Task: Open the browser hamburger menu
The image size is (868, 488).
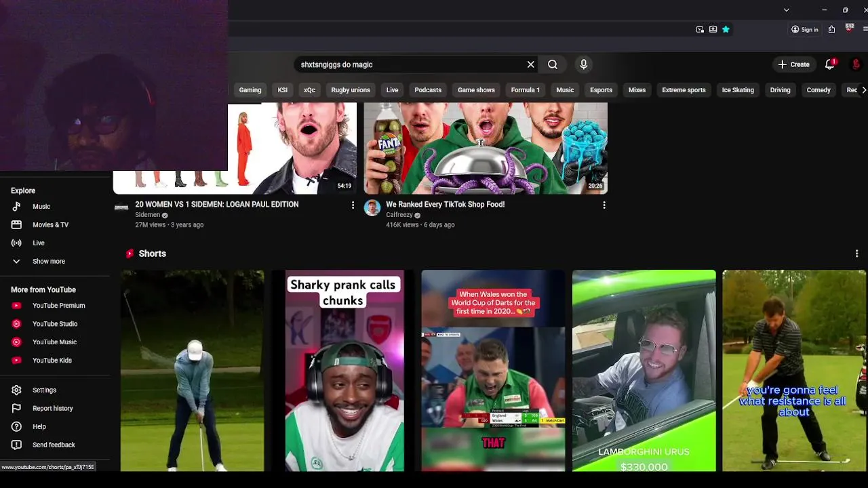Action: 865,29
